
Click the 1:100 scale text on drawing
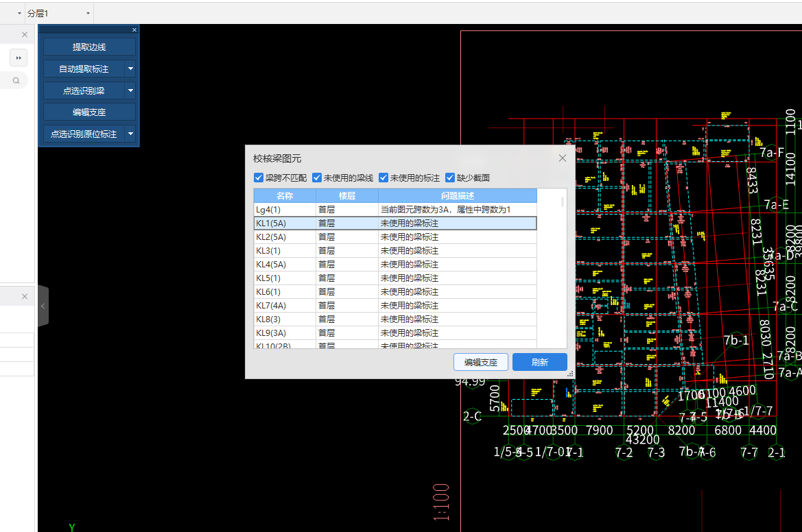tap(441, 503)
